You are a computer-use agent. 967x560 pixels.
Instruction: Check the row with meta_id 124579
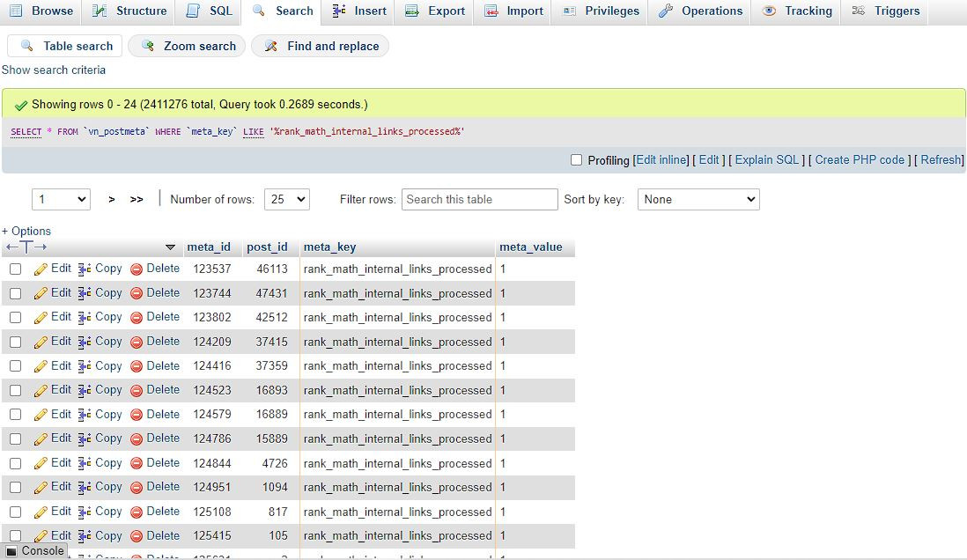click(16, 415)
